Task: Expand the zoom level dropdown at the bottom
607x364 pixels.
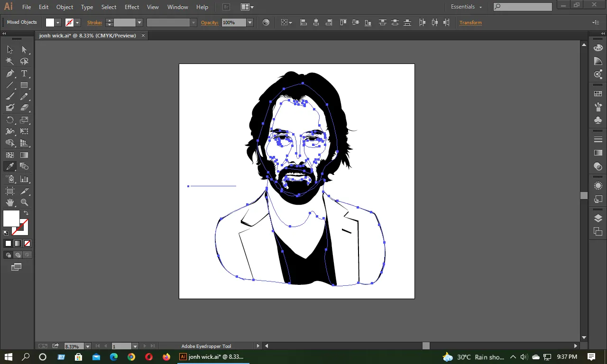Action: [87, 346]
